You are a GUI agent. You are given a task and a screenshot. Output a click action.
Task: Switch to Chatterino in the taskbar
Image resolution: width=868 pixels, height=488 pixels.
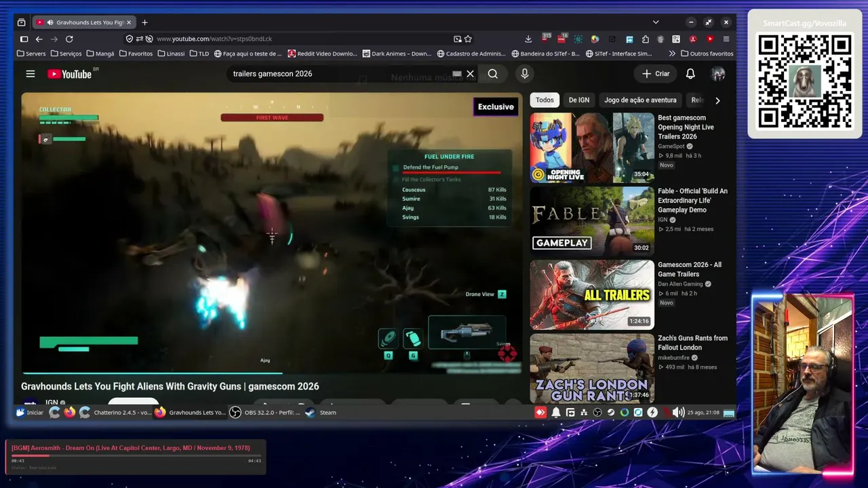coord(115,413)
